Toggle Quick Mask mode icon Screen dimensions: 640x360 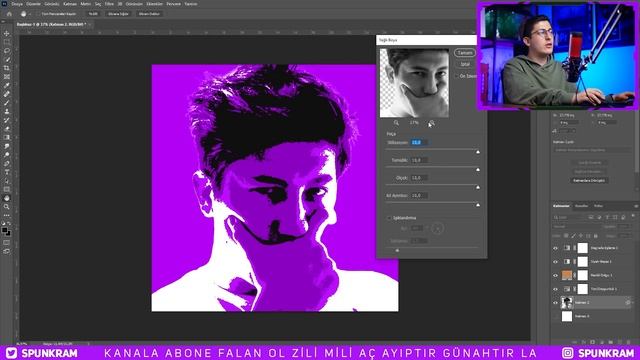point(7,243)
